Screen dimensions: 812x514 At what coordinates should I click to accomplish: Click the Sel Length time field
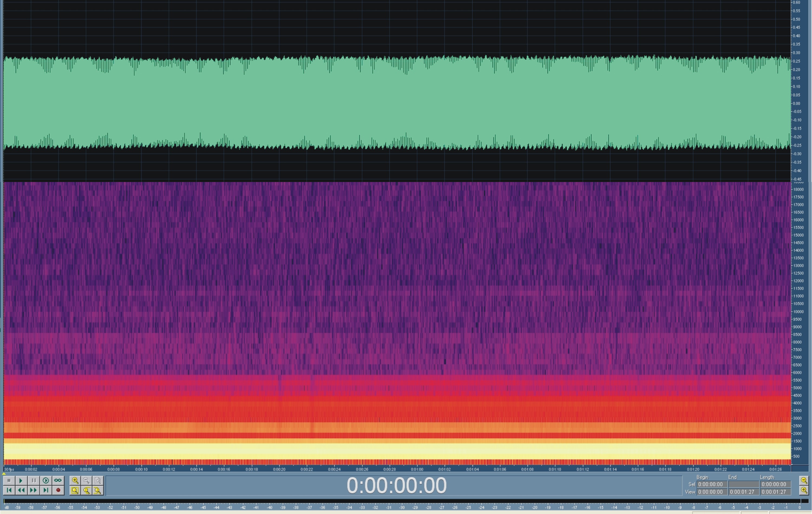coord(775,484)
